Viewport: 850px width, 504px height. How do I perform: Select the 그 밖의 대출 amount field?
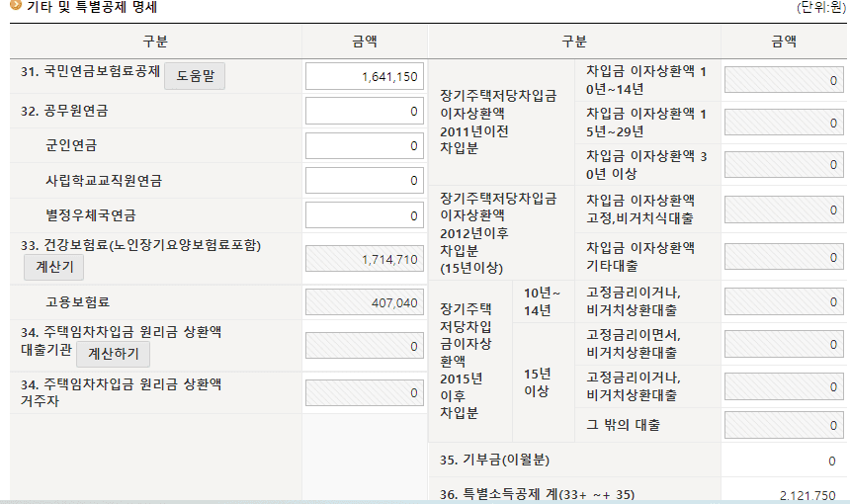click(x=785, y=426)
